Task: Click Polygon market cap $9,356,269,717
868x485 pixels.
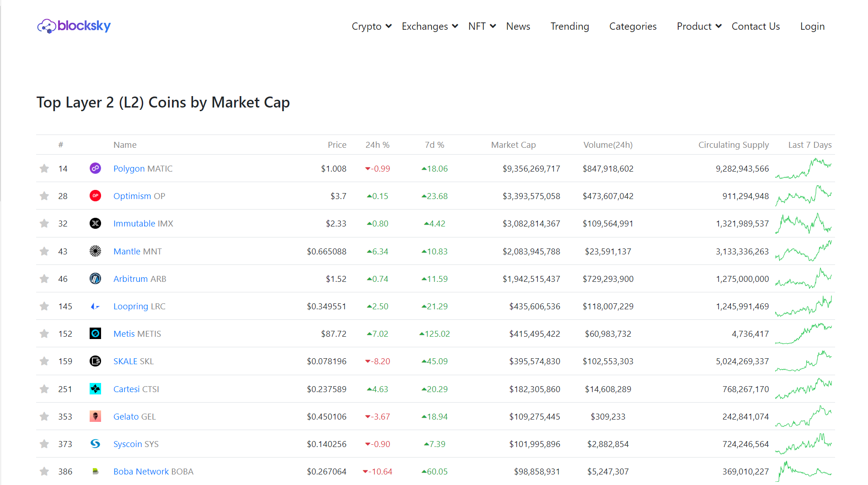Action: tap(531, 168)
